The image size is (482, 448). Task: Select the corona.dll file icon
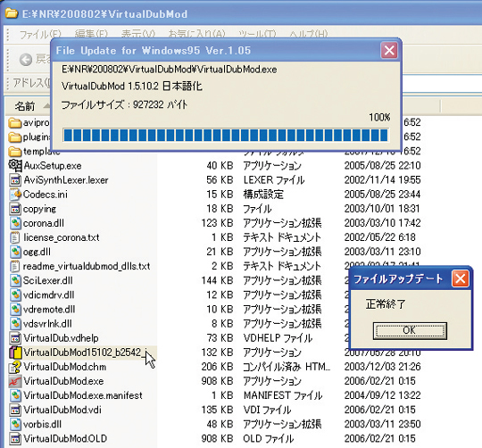tap(15, 223)
